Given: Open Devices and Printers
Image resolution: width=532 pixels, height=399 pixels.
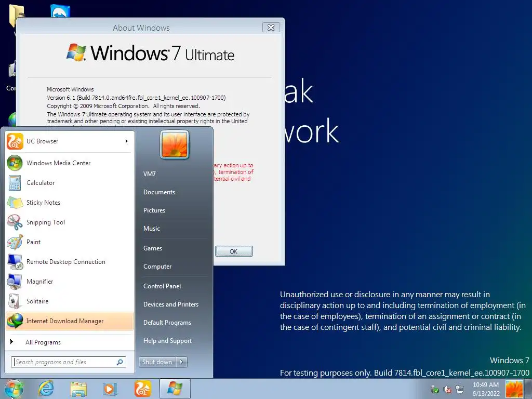Looking at the screenshot, I should tap(170, 304).
